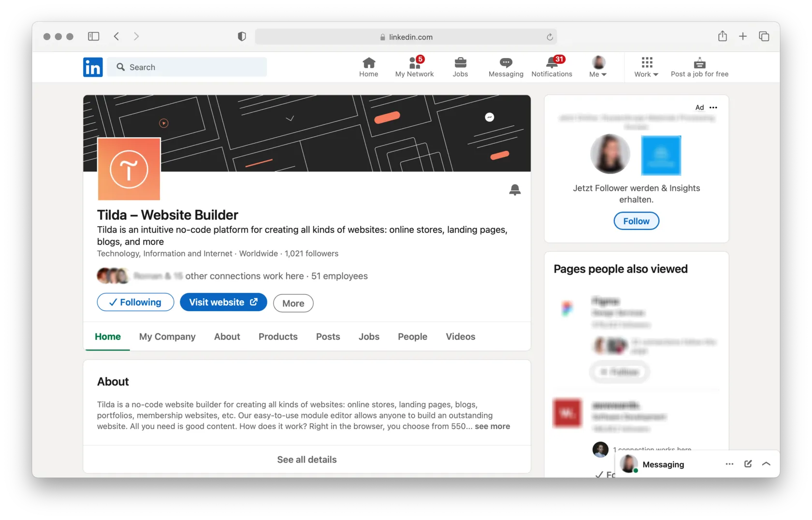
Task: Click the Tilda company logo
Action: (129, 169)
